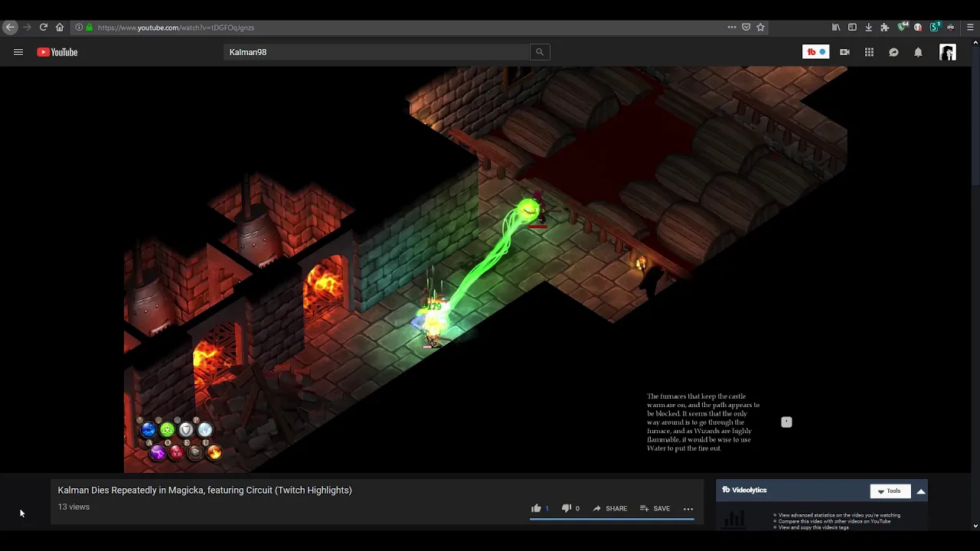
Task: Click the 13 views text
Action: click(x=73, y=507)
